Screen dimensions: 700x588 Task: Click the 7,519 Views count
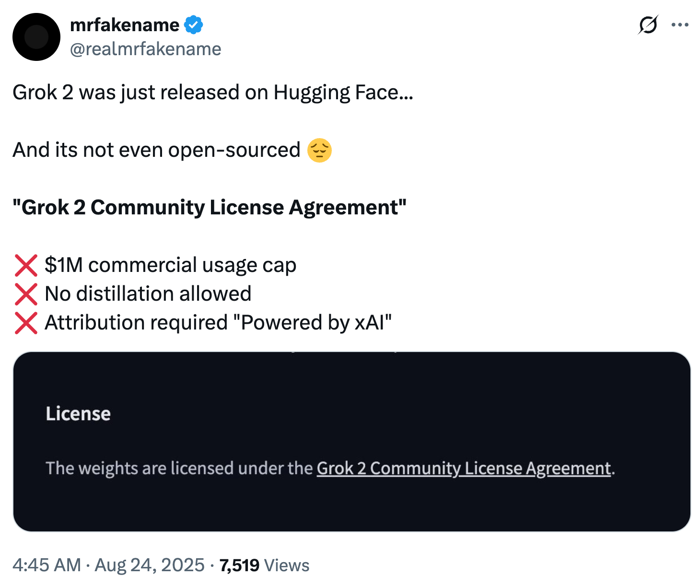264,565
